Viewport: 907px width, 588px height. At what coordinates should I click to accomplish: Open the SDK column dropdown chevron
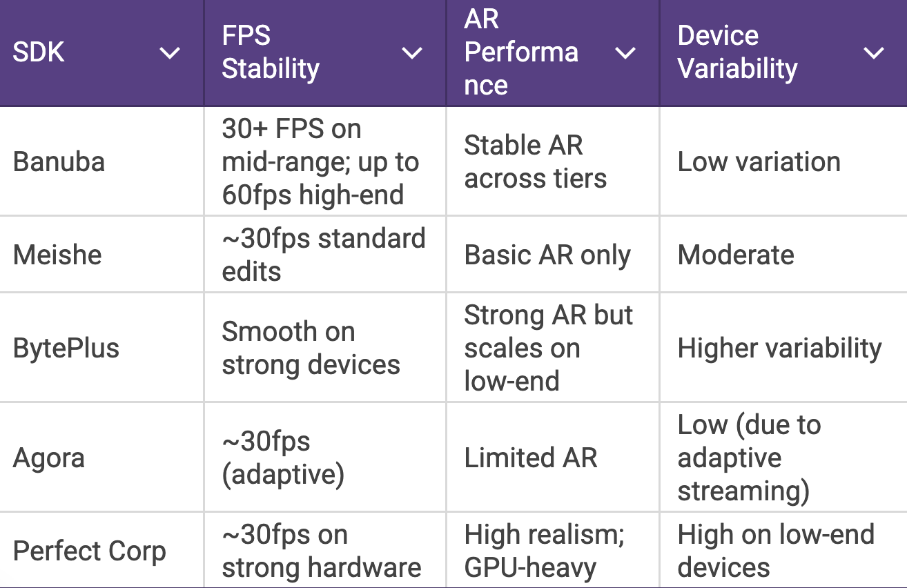[x=170, y=53]
